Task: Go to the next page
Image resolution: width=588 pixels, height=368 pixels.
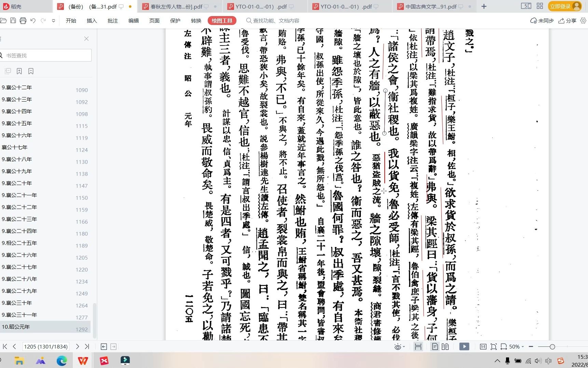Action: (x=78, y=346)
